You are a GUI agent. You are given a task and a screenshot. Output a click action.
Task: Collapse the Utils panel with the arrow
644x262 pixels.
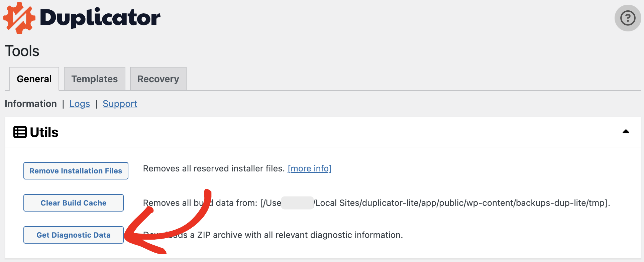pos(626,132)
